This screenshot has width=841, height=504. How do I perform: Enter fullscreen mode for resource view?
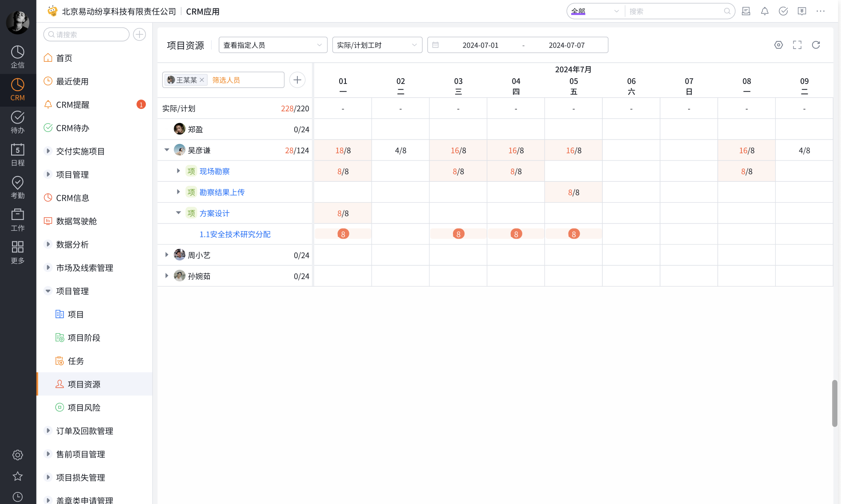[x=797, y=45]
